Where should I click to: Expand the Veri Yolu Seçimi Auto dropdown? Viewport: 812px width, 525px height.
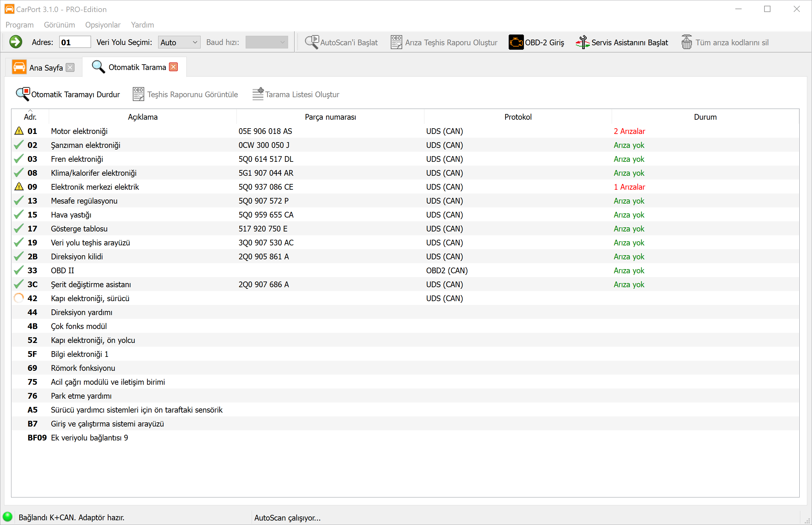coord(195,42)
